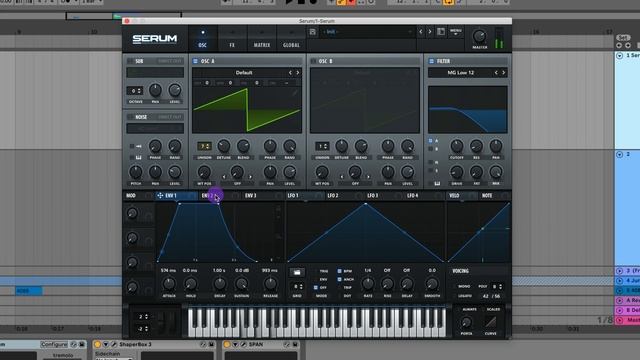Open the Default wavetable selector in OSC A

pos(244,73)
